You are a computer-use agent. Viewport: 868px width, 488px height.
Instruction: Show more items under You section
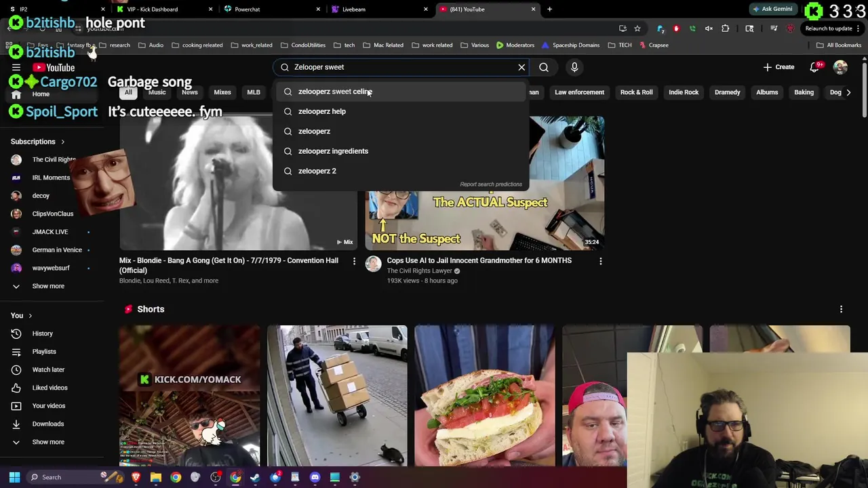(48, 442)
